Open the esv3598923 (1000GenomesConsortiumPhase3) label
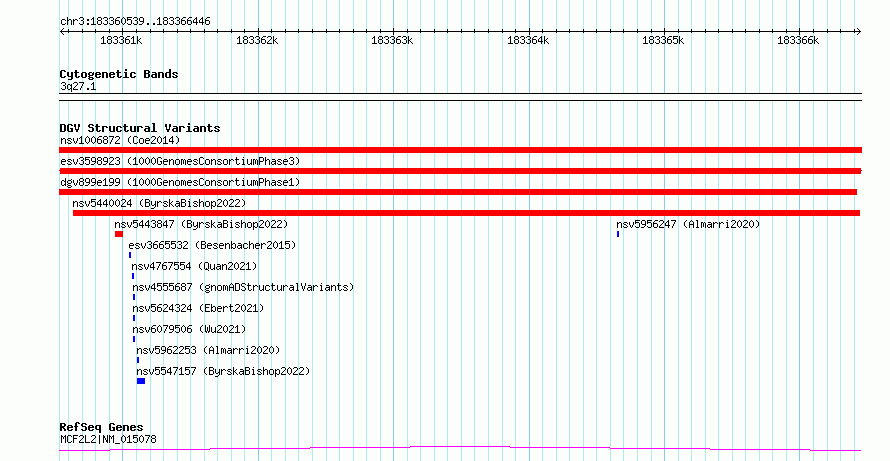The image size is (890, 461). click(180, 161)
